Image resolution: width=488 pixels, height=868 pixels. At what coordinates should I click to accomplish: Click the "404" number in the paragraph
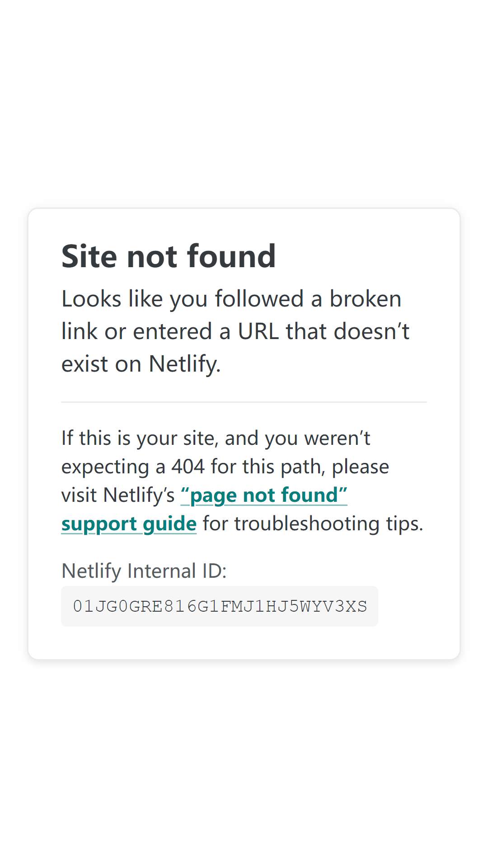point(188,467)
